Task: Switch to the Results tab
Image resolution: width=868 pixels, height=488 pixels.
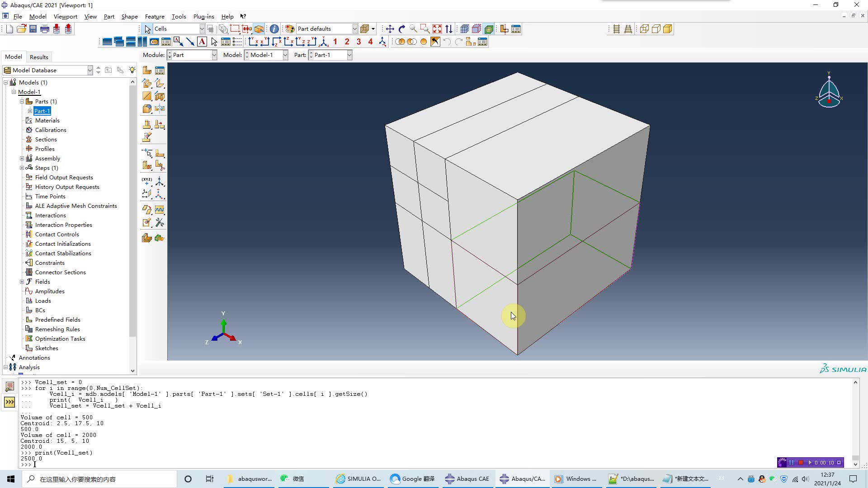Action: [39, 57]
